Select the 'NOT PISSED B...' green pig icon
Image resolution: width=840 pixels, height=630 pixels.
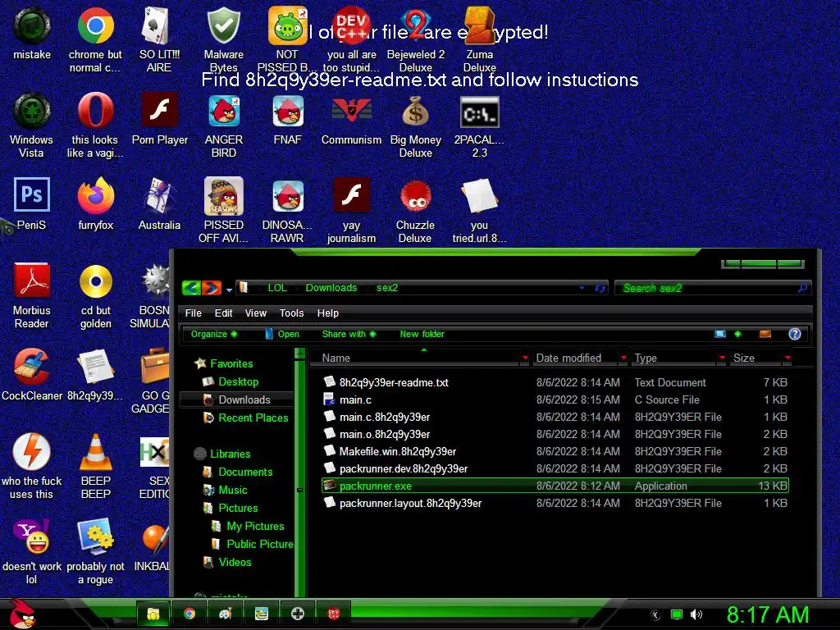(287, 39)
